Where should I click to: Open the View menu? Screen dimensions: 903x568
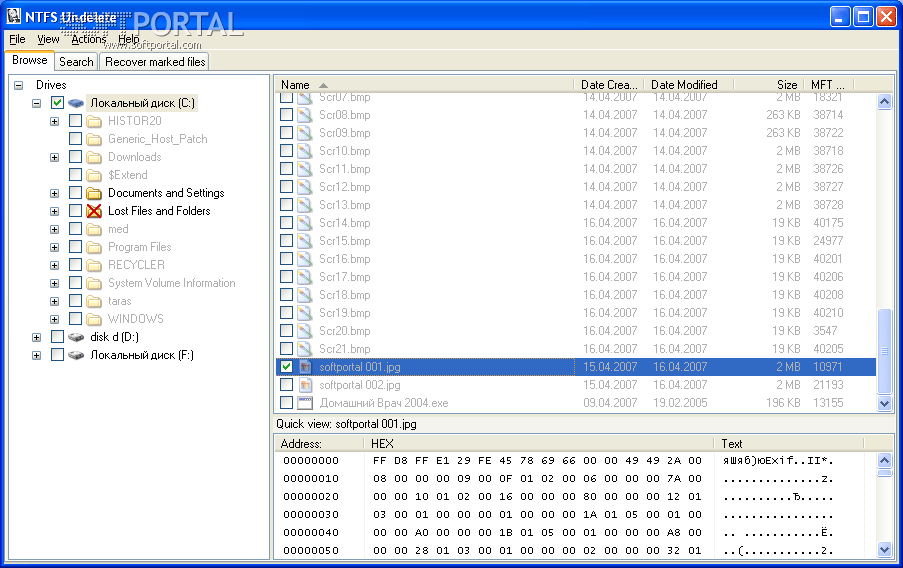48,39
